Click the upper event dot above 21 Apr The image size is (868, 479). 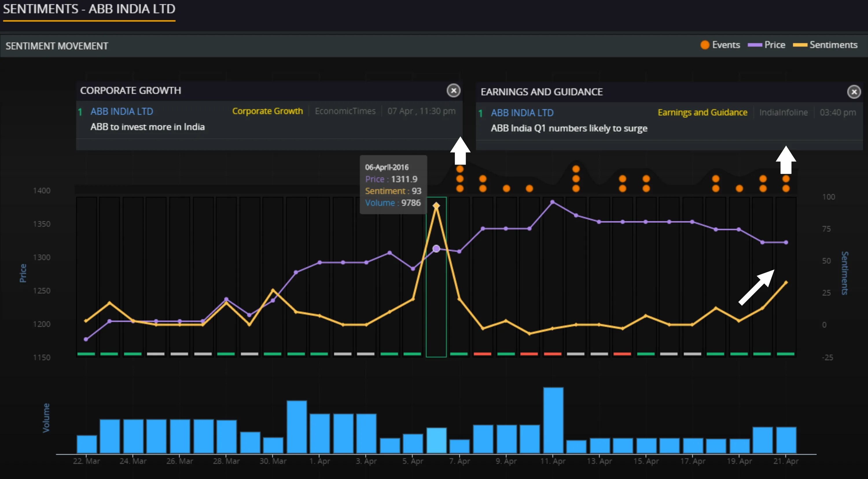click(786, 179)
